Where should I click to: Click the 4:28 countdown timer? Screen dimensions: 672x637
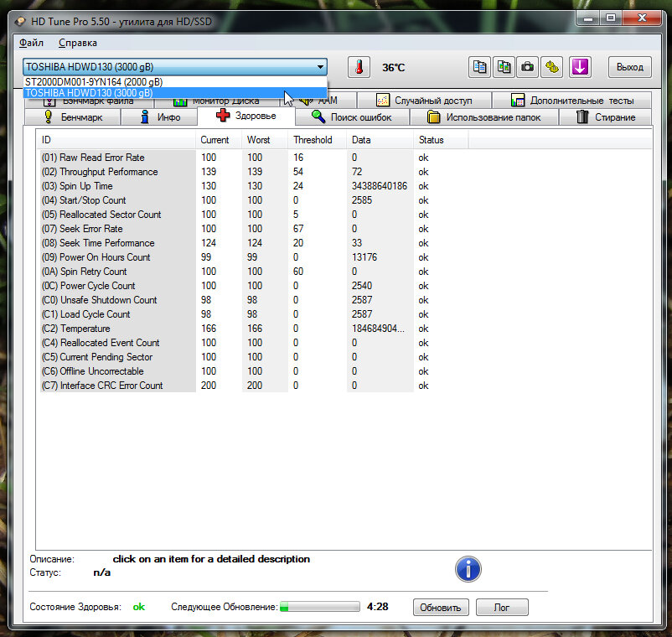[378, 607]
